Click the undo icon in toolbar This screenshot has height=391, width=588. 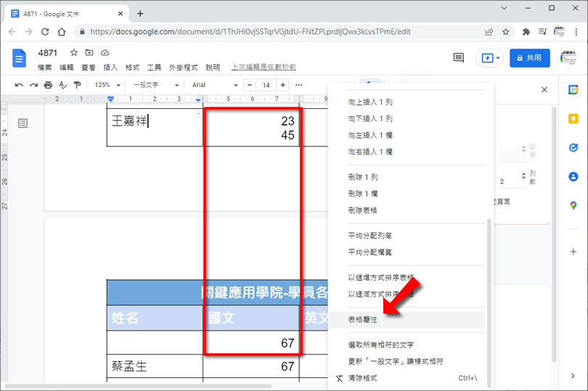point(19,85)
